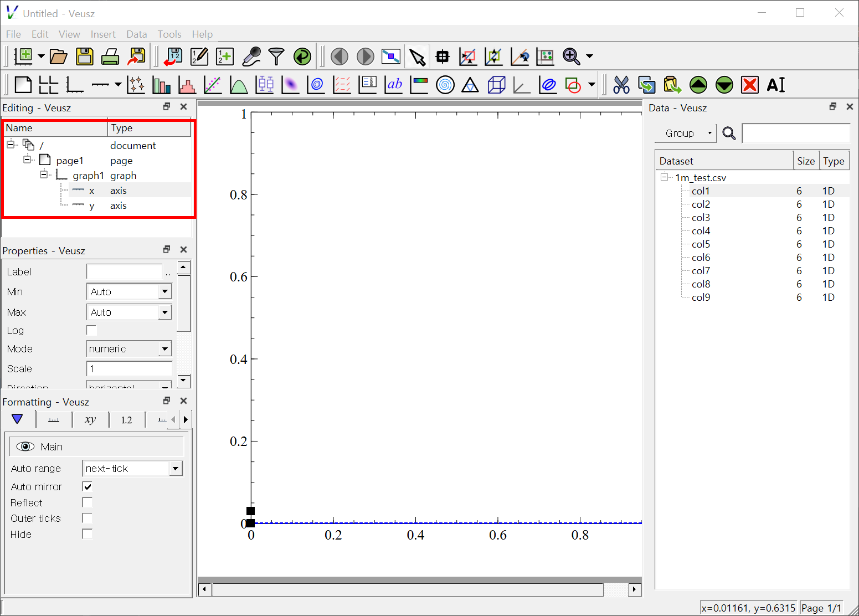Open the Data menu
The height and width of the screenshot is (616, 859).
click(137, 34)
